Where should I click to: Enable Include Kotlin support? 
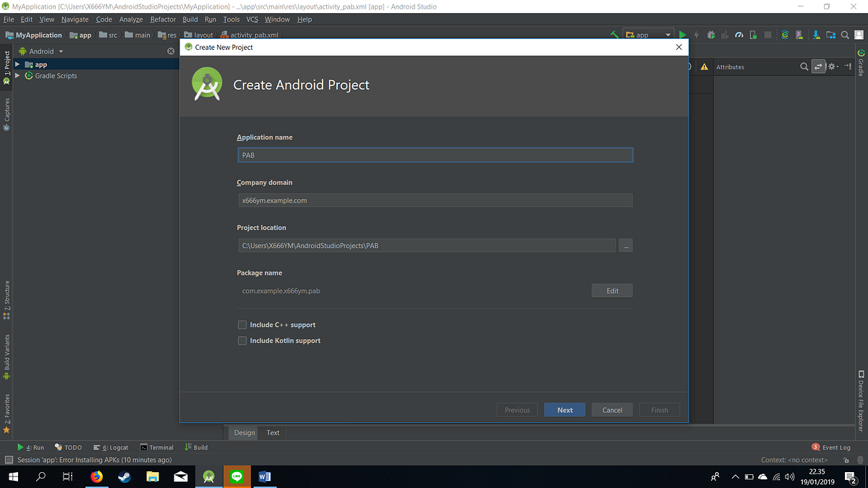click(x=242, y=341)
